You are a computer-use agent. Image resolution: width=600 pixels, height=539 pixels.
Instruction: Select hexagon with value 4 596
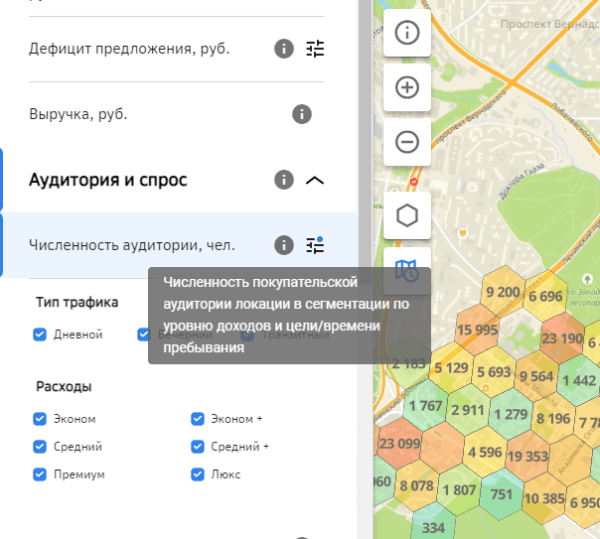click(485, 452)
